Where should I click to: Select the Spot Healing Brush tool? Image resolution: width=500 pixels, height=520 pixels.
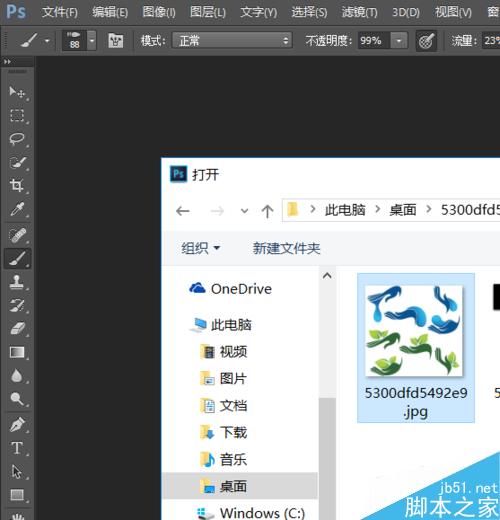(x=17, y=235)
